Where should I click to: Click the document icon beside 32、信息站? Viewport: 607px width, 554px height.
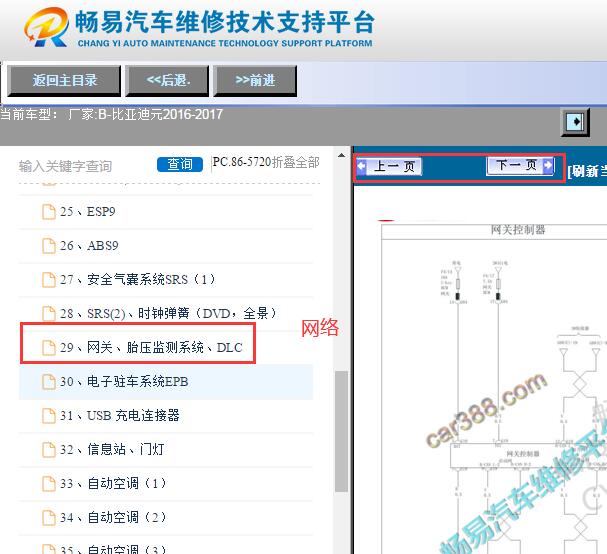click(49, 450)
